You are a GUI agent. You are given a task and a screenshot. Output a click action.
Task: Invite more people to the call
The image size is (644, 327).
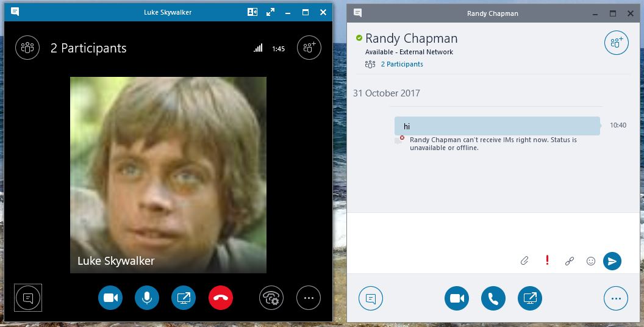coord(309,48)
